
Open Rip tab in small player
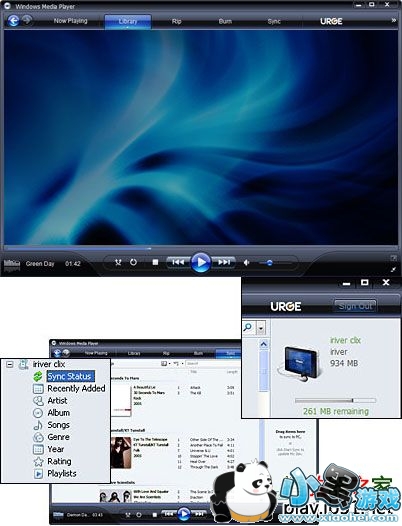point(166,353)
